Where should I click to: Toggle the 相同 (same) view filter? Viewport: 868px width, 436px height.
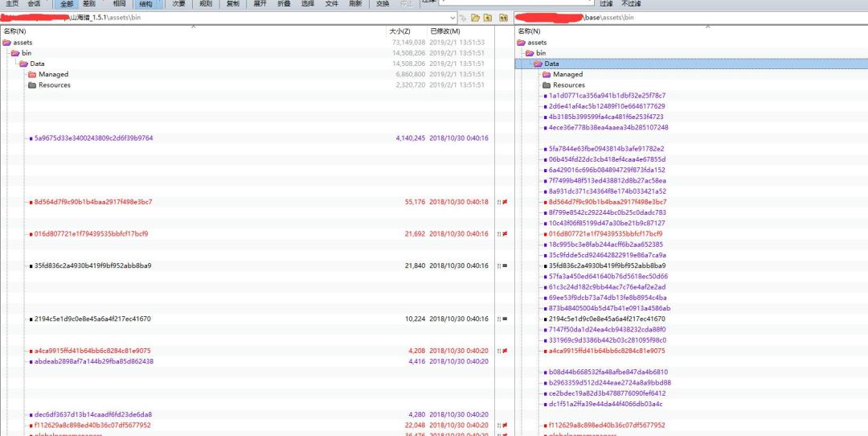[x=119, y=4]
